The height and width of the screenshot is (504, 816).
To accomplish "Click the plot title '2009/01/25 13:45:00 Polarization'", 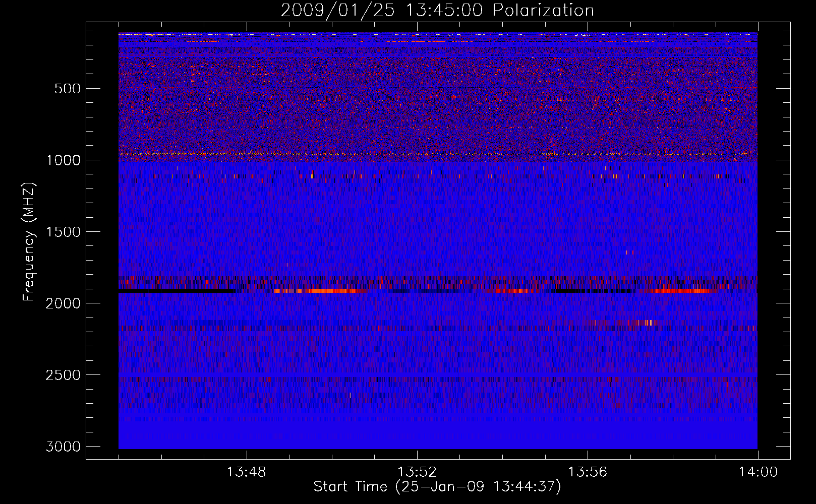I will [437, 10].
